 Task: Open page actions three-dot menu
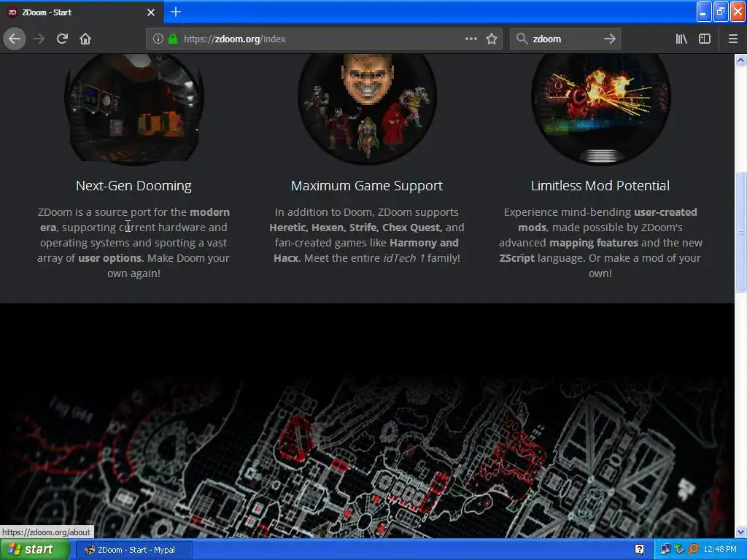click(471, 39)
